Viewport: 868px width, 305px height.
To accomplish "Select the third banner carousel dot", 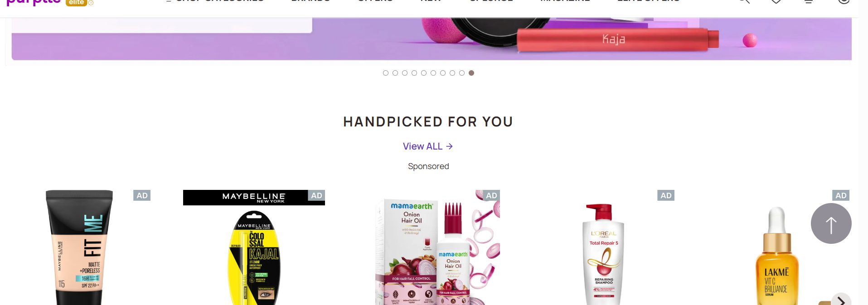I will (405, 73).
